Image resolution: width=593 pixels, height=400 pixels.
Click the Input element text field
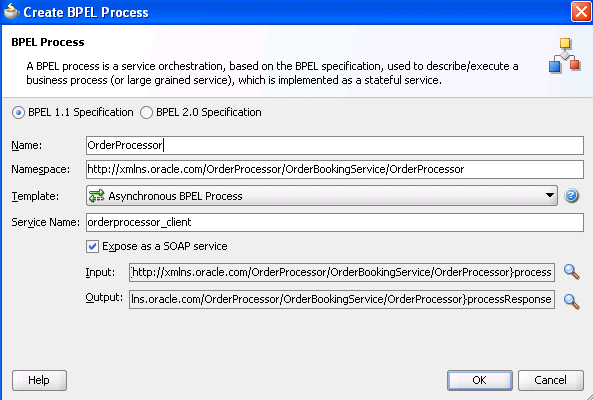tap(342, 272)
